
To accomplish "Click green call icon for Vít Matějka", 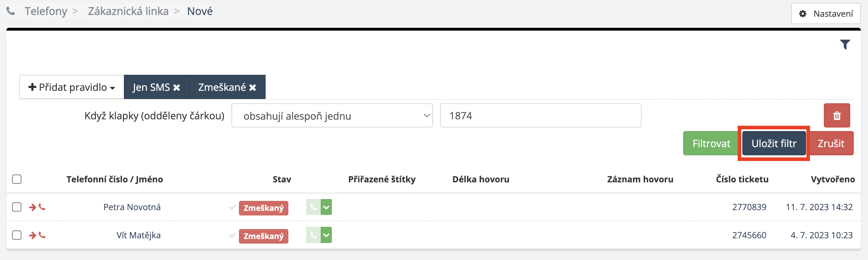I will [313, 235].
